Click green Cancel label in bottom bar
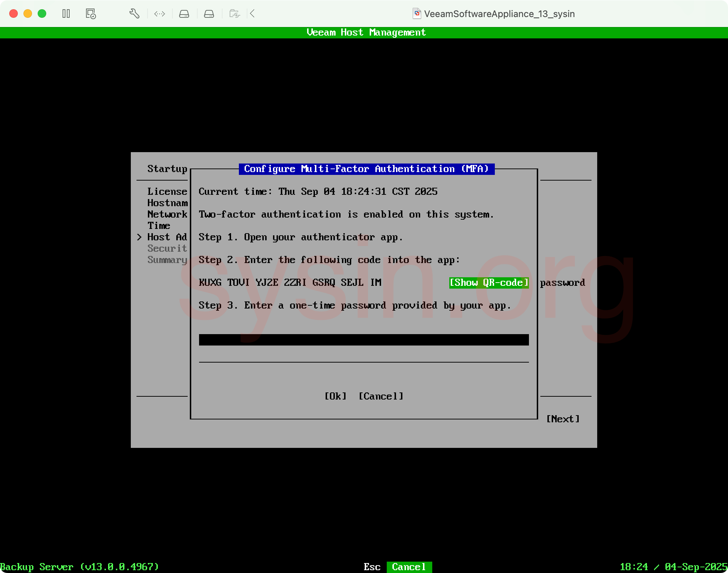The width and height of the screenshot is (728, 573). [409, 567]
